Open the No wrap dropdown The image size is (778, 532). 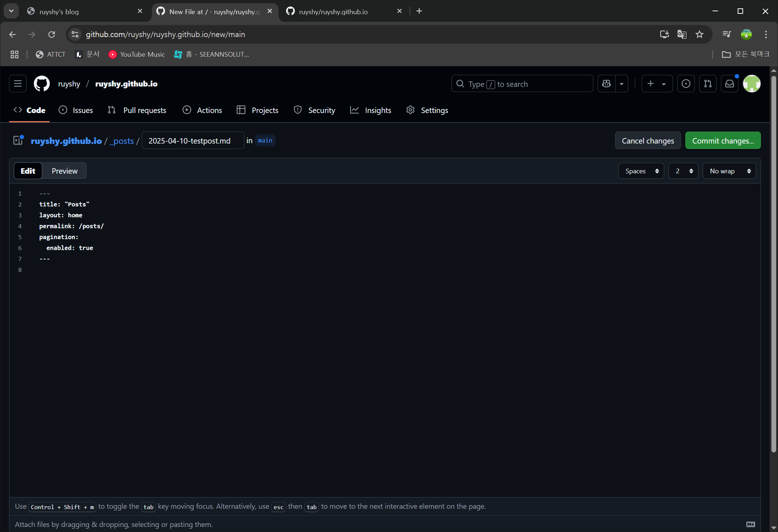[729, 171]
